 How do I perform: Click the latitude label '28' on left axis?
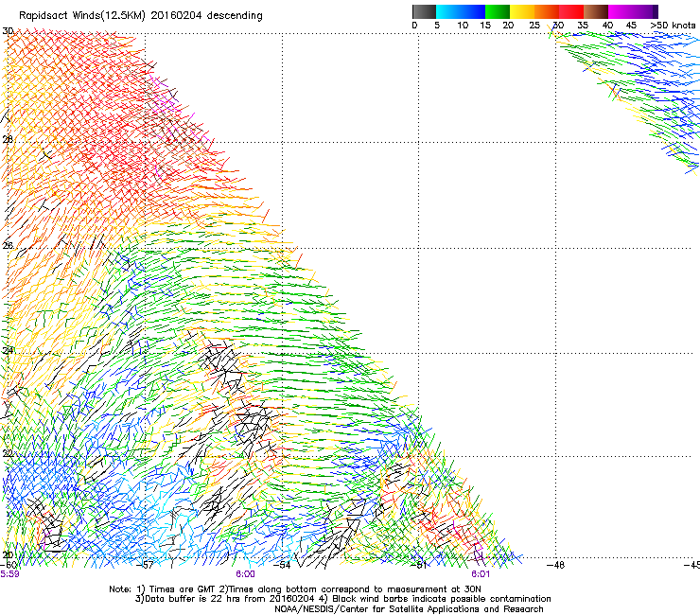[8, 139]
